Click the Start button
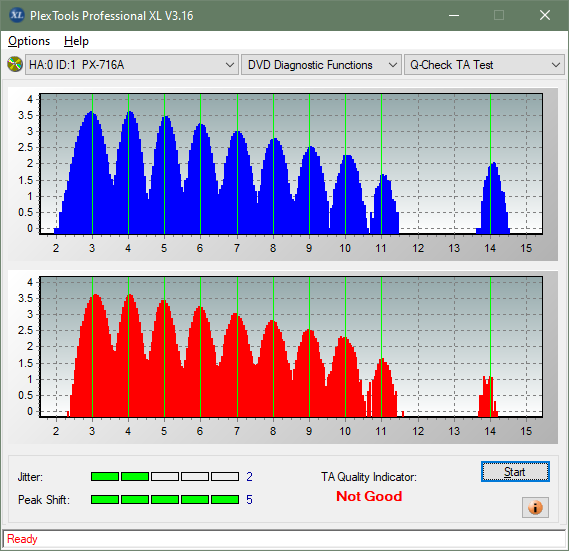The width and height of the screenshot is (569, 551). [x=515, y=472]
